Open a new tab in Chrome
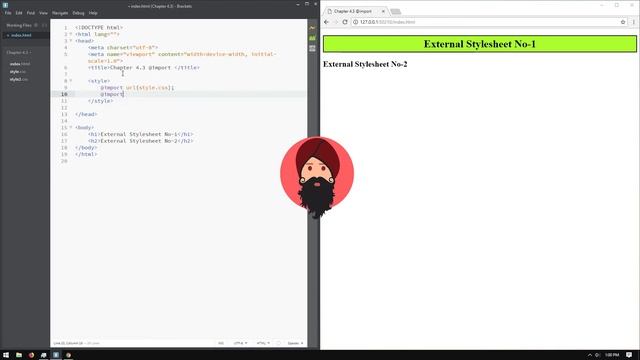Image resolution: width=640 pixels, height=360 pixels. [x=395, y=11]
